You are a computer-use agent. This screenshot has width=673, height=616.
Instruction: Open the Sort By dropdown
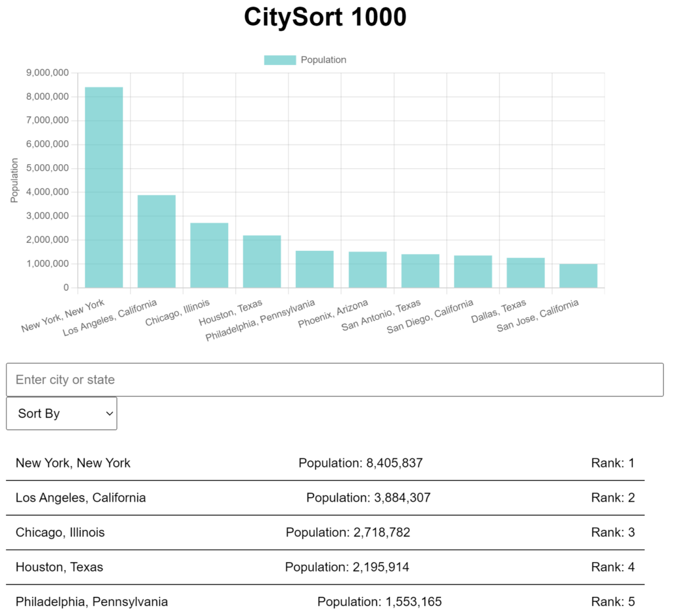click(x=62, y=414)
